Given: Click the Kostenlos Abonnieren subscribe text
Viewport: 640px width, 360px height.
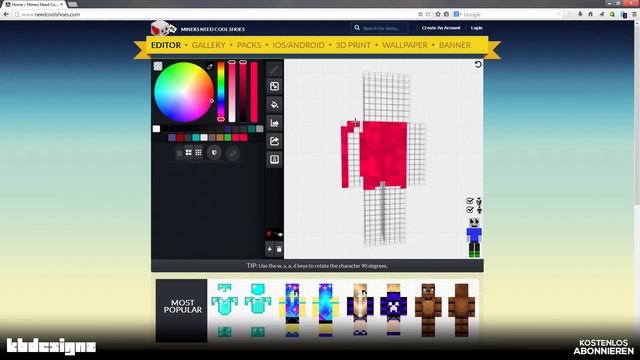Looking at the screenshot, I should coord(603,347).
